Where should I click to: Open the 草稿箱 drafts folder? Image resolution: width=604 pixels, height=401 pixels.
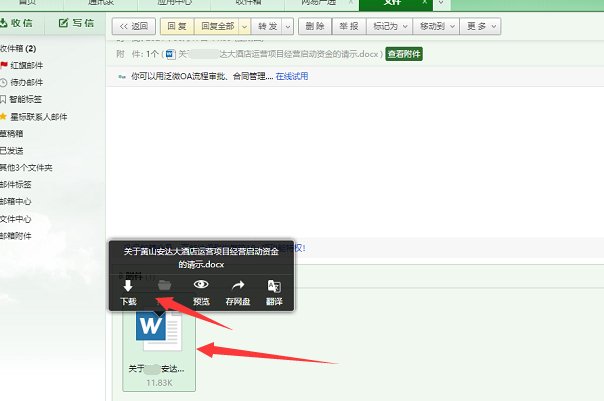(x=12, y=133)
